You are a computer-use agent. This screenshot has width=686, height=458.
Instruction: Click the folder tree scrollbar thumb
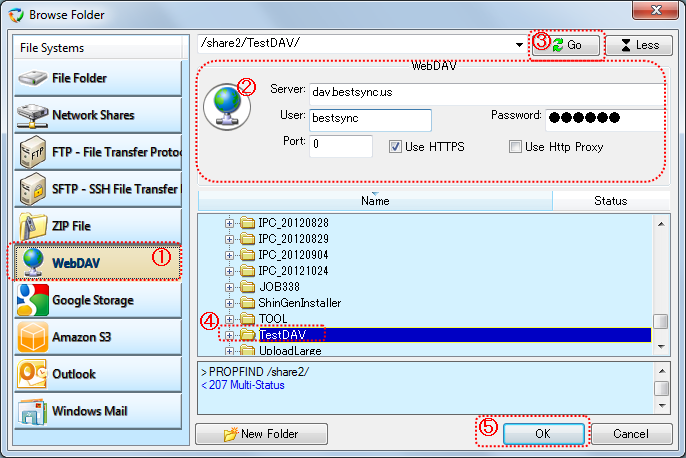(661, 322)
